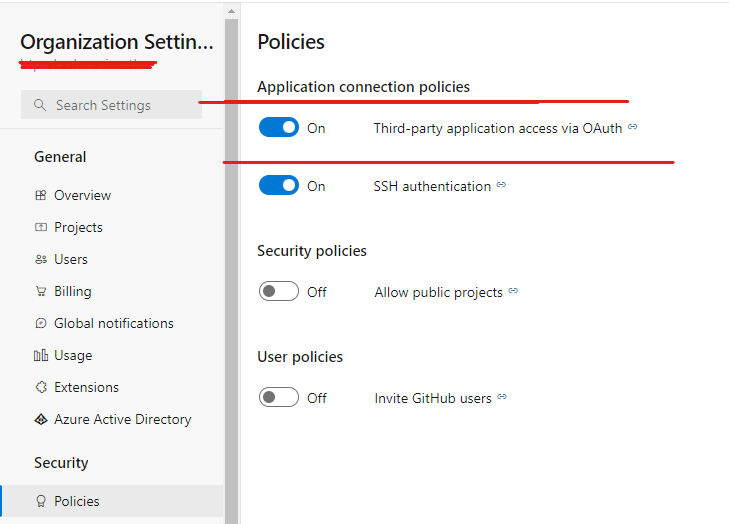
Task: Click the Organization Settings heading
Action: tap(117, 42)
